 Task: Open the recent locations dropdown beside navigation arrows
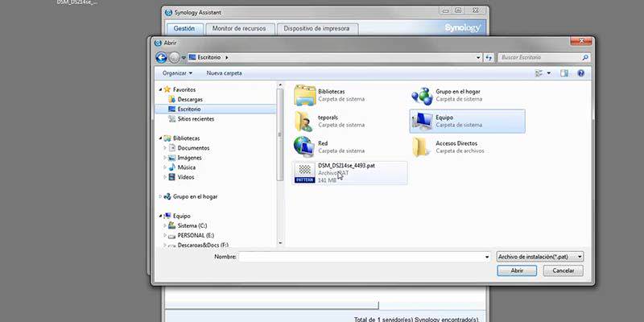click(184, 58)
